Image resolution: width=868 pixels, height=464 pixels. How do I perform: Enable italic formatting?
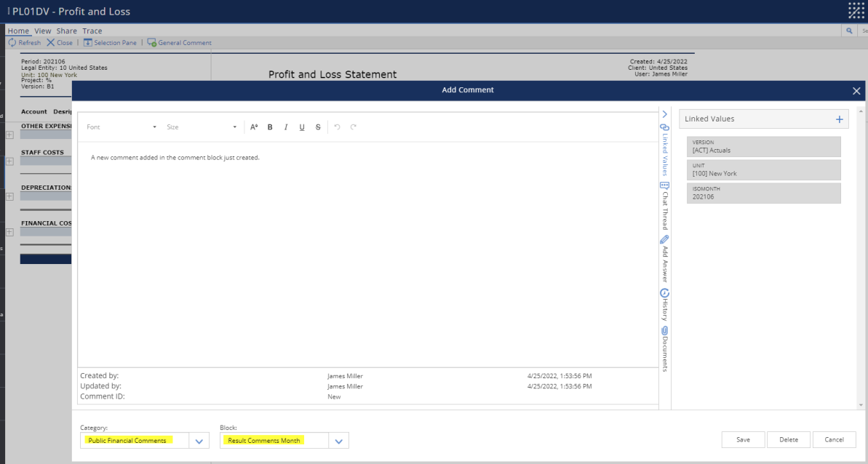[x=286, y=127]
